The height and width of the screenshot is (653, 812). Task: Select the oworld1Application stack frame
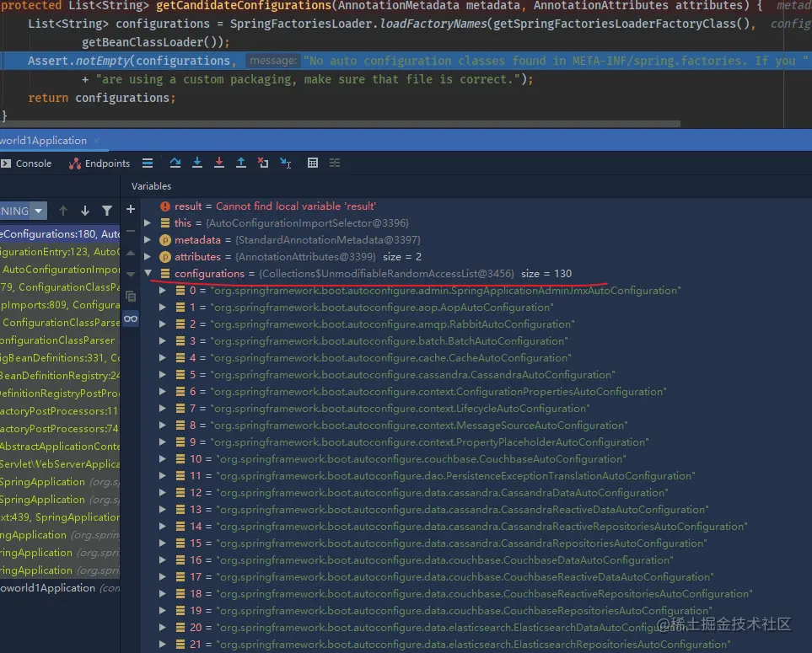click(x=60, y=588)
